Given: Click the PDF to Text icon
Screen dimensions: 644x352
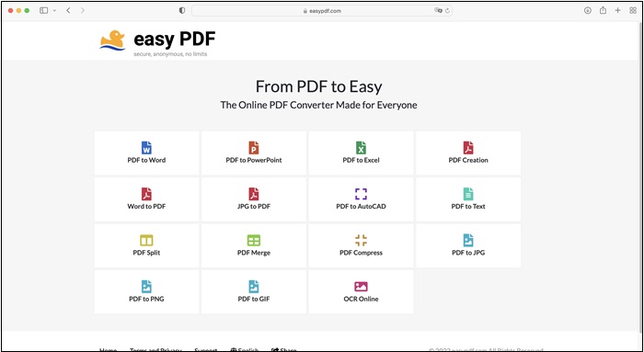Looking at the screenshot, I should tap(468, 194).
